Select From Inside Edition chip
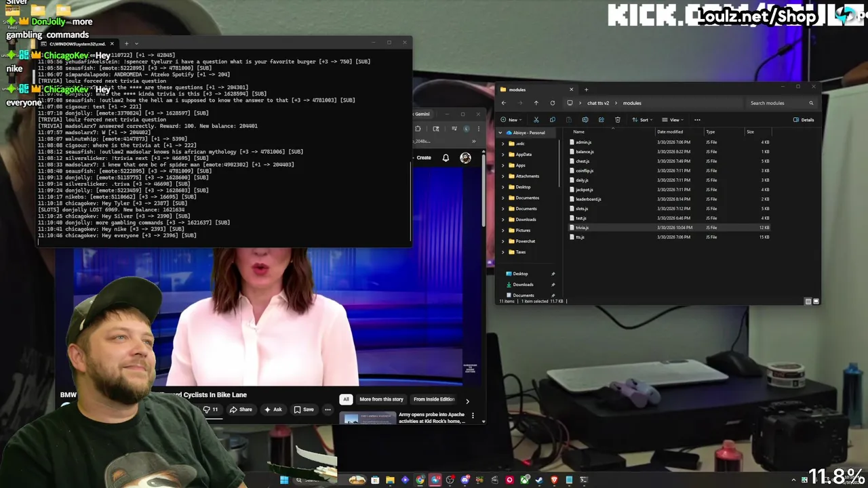868x488 pixels. click(434, 399)
